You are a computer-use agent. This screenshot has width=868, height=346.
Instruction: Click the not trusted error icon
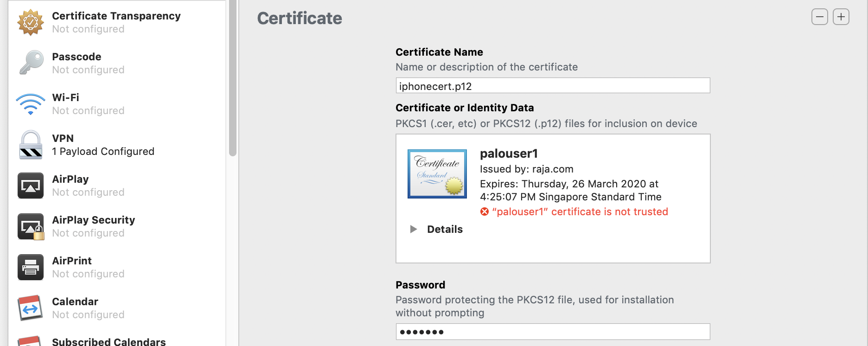[485, 212]
